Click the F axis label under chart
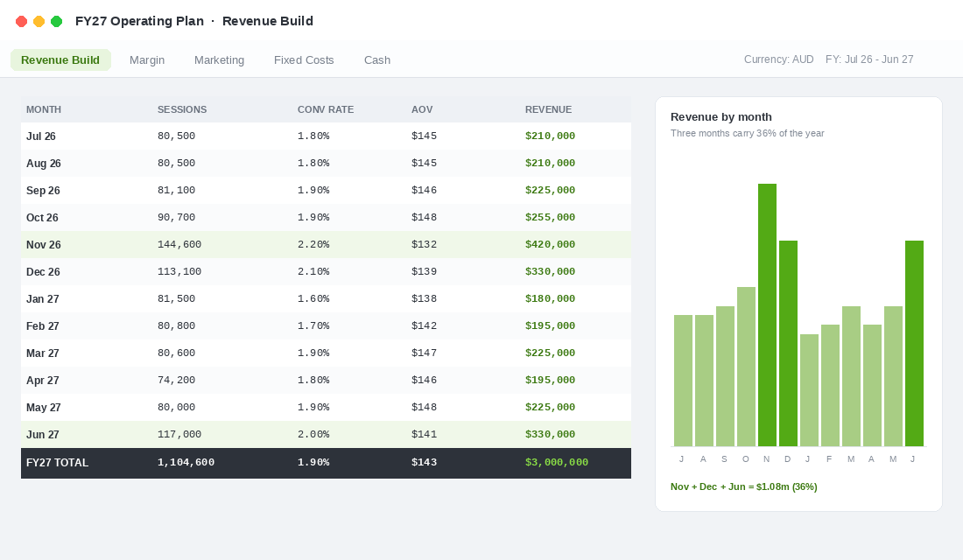 829,459
